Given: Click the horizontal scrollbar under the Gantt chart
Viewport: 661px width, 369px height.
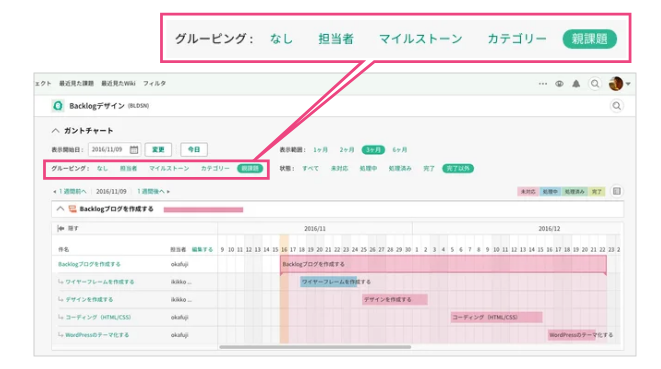Looking at the screenshot, I should coord(315,347).
